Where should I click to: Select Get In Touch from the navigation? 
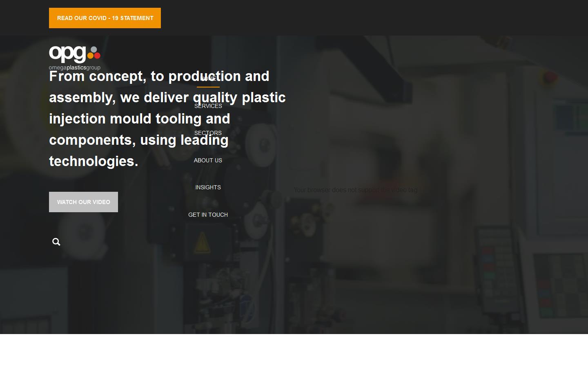208,215
